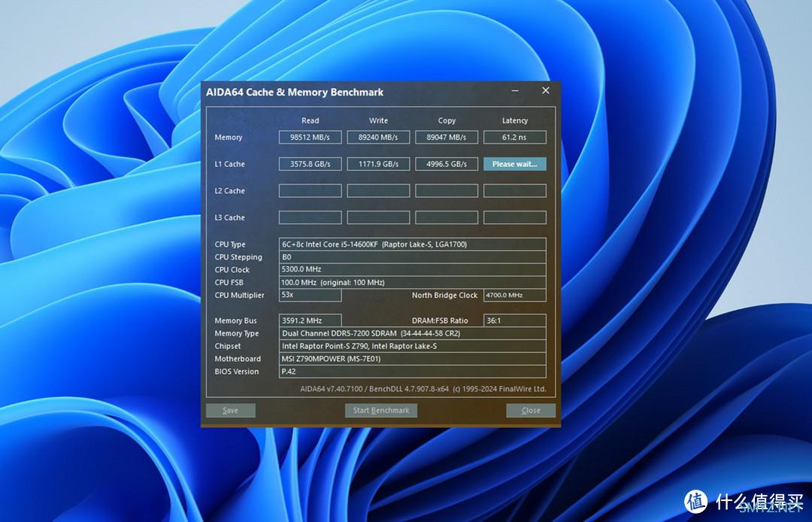This screenshot has height=522, width=812.
Task: Click the empty L2 Cache Copy cell
Action: coord(447,190)
